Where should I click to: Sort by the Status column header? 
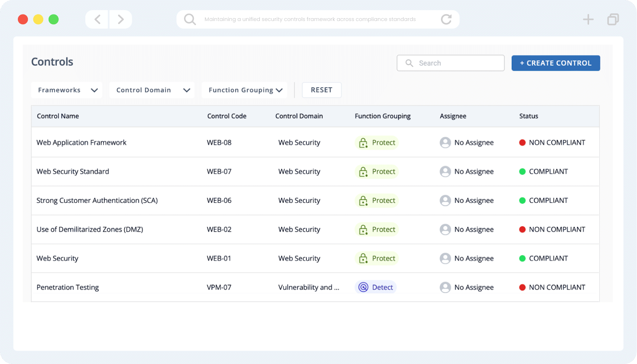(528, 116)
